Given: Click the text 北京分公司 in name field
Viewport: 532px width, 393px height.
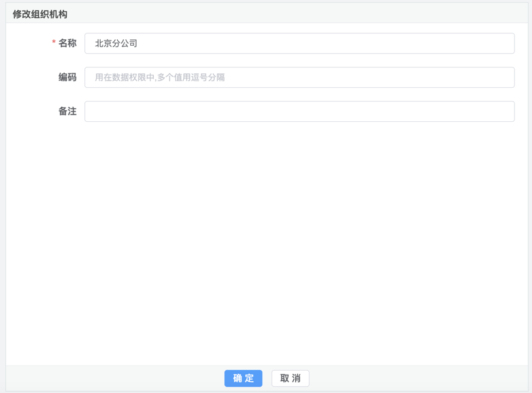Looking at the screenshot, I should pos(116,43).
